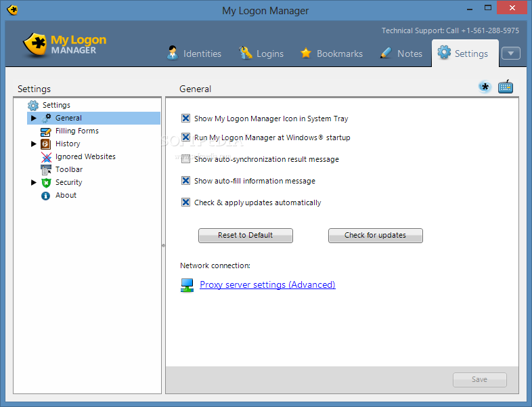Viewport: 532px width, 407px height.
Task: Click the History book icon
Action: click(x=46, y=144)
